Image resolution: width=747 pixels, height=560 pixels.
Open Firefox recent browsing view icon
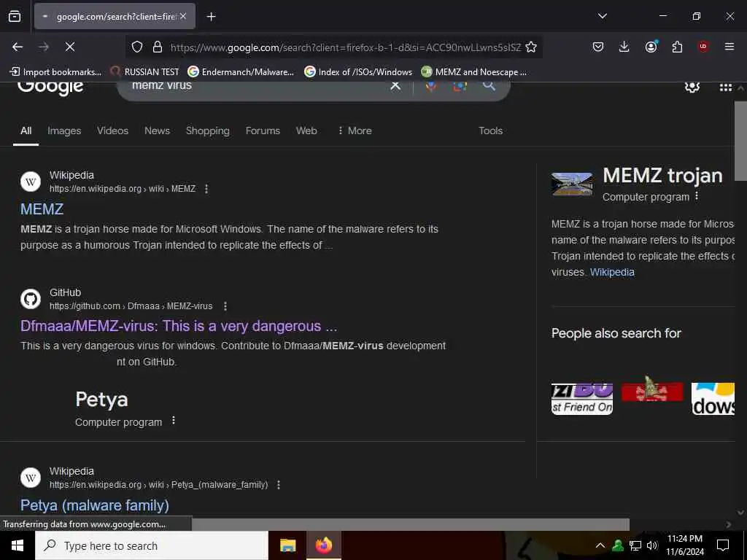(x=15, y=16)
